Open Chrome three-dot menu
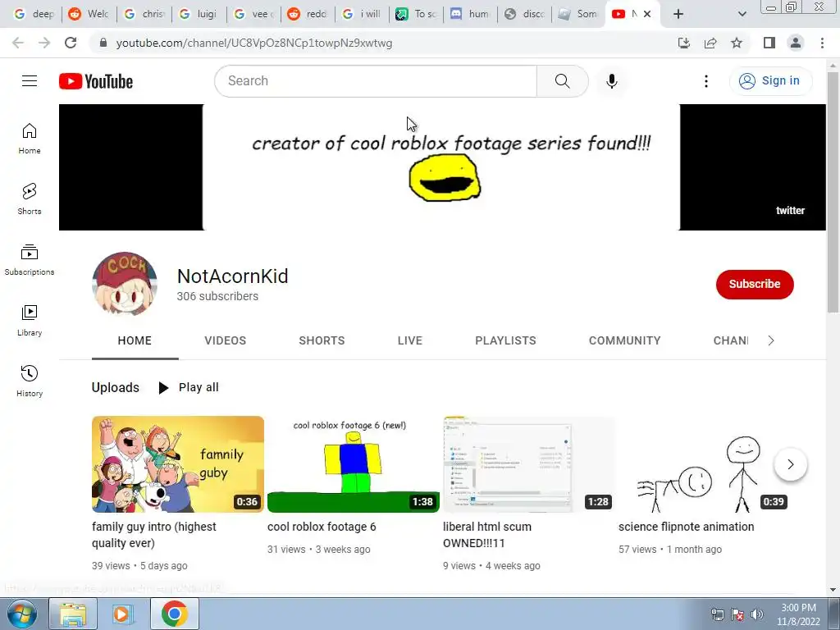The image size is (840, 630). tap(822, 43)
